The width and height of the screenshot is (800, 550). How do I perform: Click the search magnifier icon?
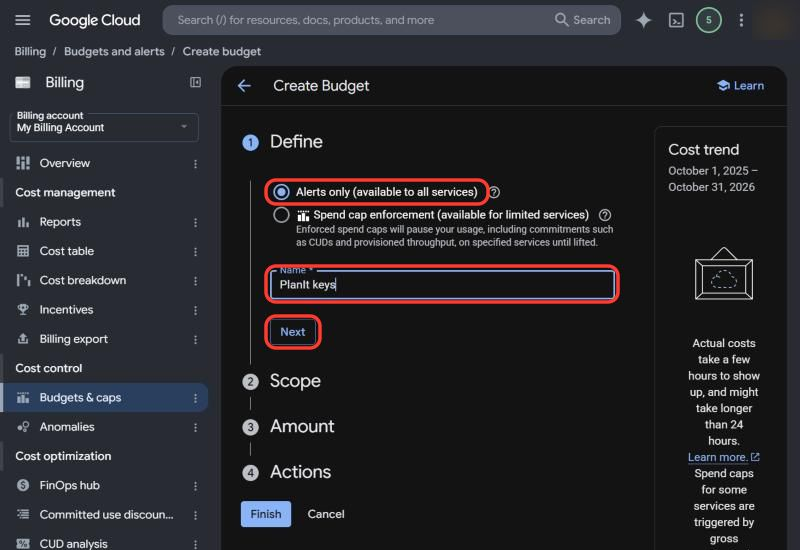[x=561, y=20]
